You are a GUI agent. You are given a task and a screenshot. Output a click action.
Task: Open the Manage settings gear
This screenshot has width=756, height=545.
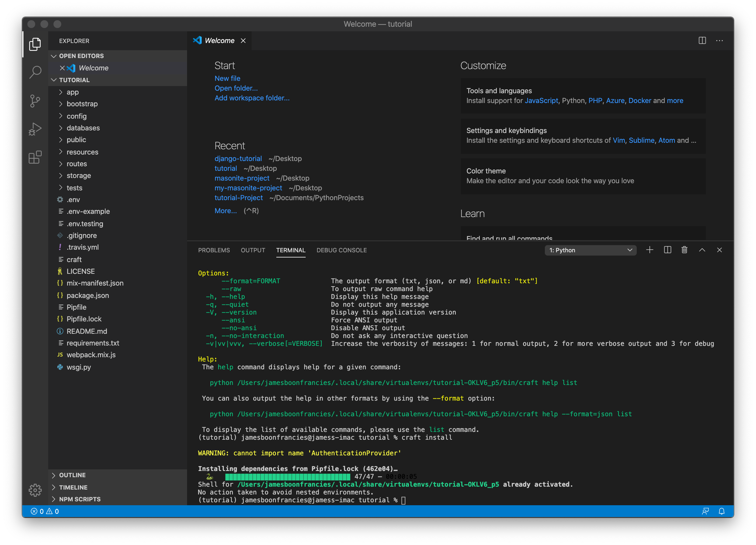35,490
